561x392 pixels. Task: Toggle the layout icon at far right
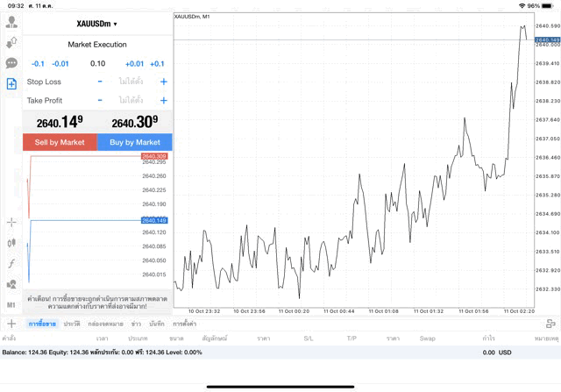(x=550, y=324)
